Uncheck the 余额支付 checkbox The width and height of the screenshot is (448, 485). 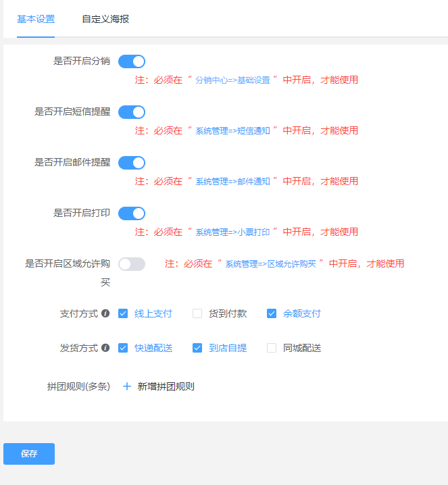click(x=272, y=313)
